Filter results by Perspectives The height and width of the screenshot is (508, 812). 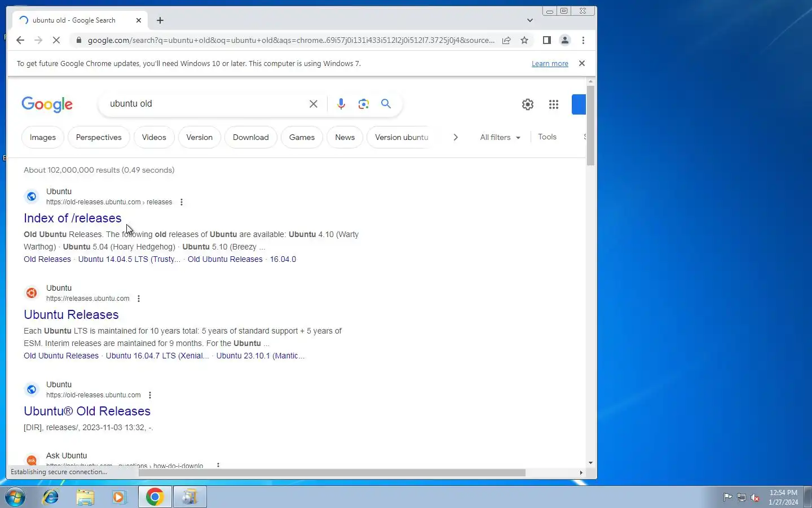(x=99, y=137)
